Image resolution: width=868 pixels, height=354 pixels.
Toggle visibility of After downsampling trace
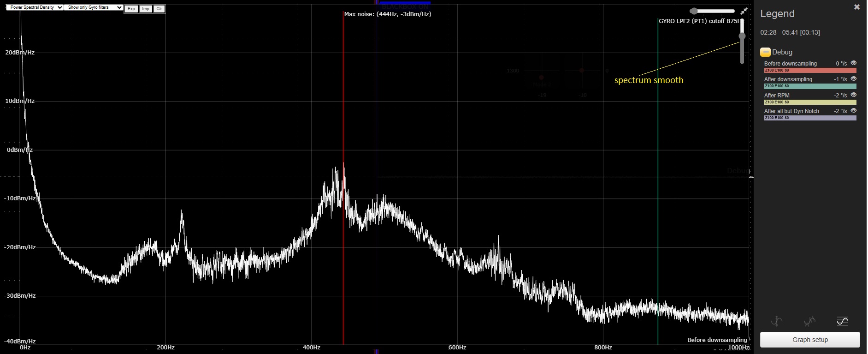pos(854,79)
